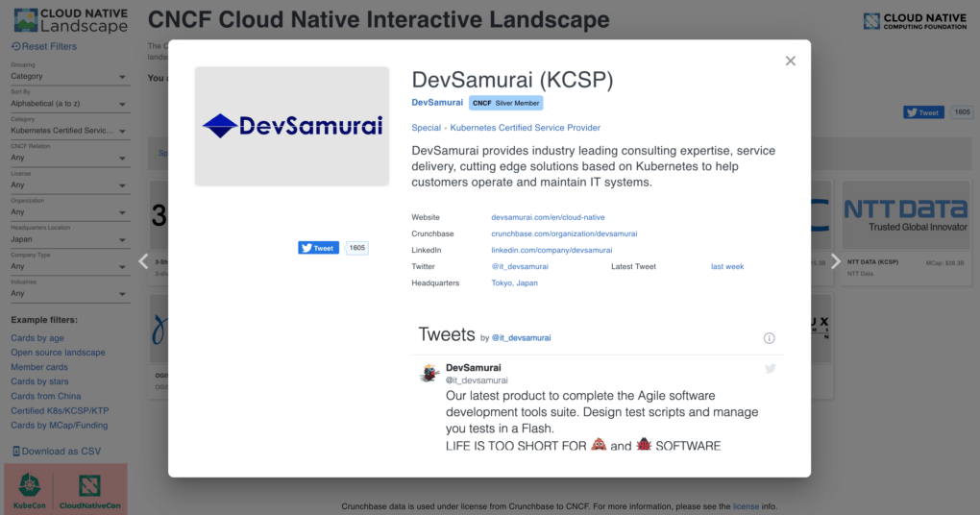Open the linkedin.com/company/devsamurai link
Screen dimensions: 980x515
pos(551,250)
